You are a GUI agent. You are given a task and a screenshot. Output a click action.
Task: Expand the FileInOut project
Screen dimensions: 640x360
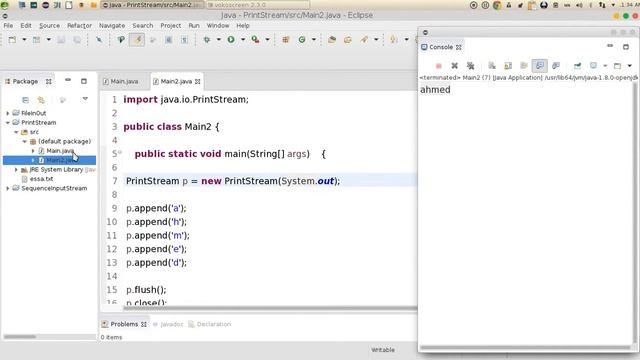click(7, 113)
